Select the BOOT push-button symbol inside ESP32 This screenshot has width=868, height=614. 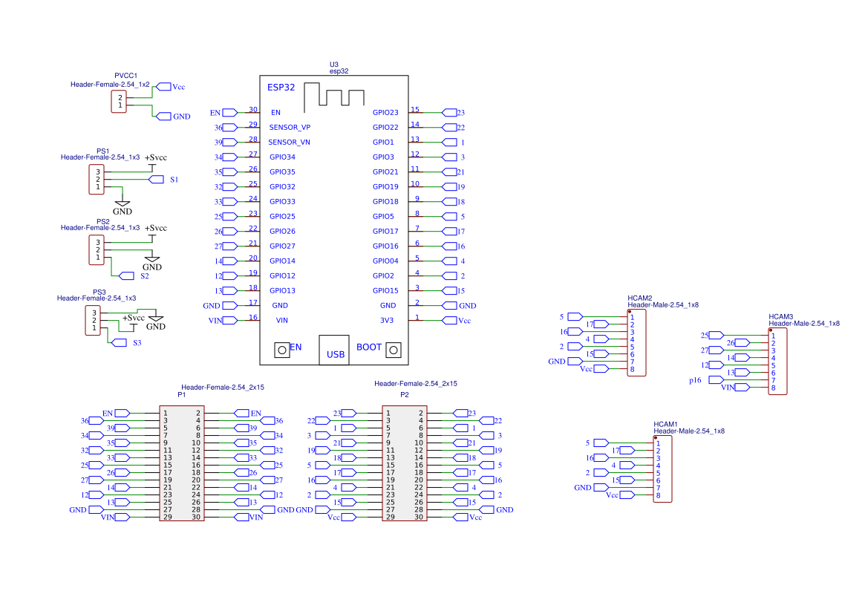(394, 350)
